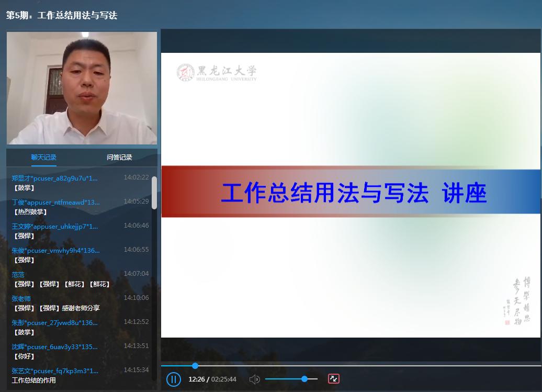Switch to the 问答记录 tab
Screen dimensions: 542x392
pyautogui.click(x=119, y=157)
